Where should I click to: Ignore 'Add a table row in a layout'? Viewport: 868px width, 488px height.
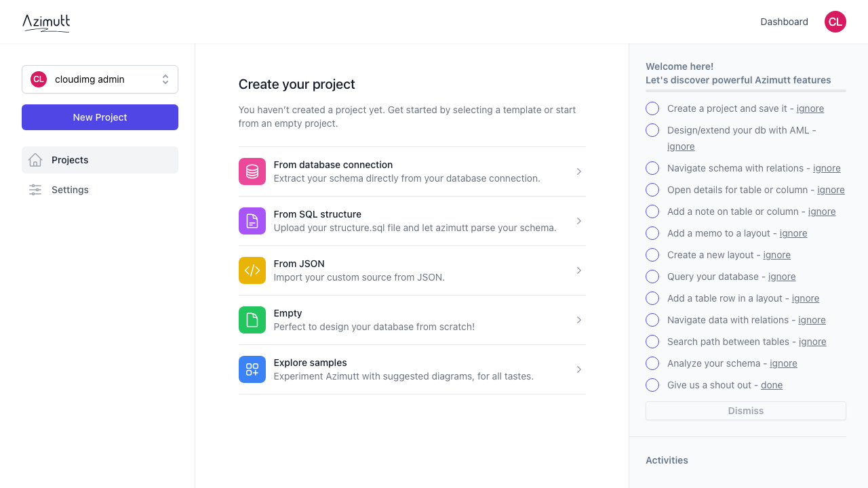pos(806,298)
